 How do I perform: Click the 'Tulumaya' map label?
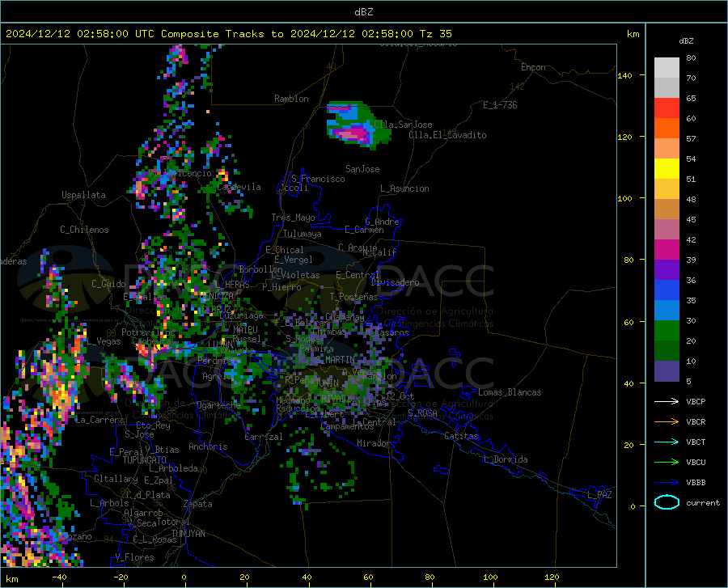click(x=303, y=234)
